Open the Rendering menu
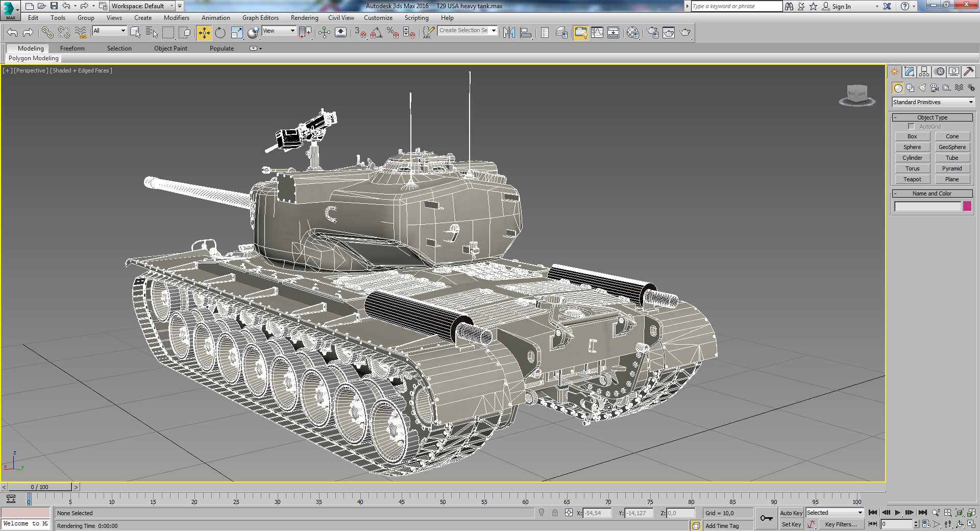The height and width of the screenshot is (531, 980). [304, 17]
